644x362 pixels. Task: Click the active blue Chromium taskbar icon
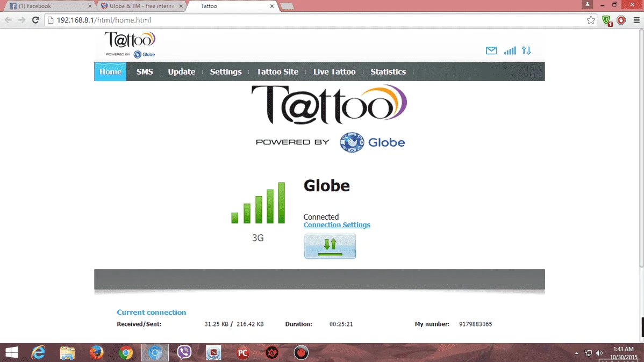[155, 352]
